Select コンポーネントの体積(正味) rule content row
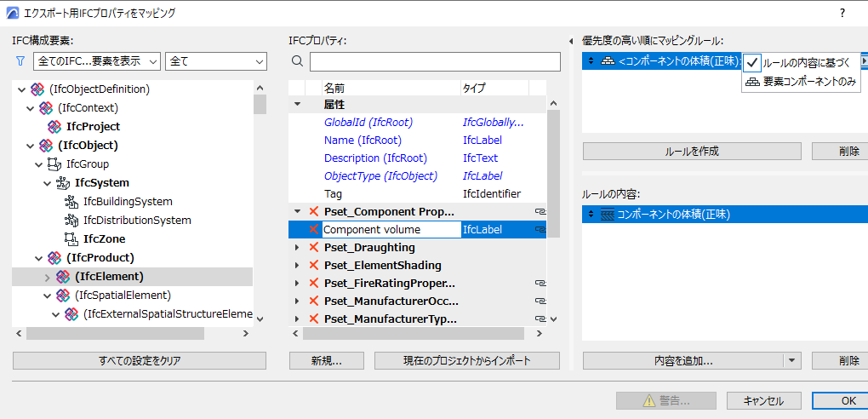Screen dimensions: 868x419 coord(725,214)
